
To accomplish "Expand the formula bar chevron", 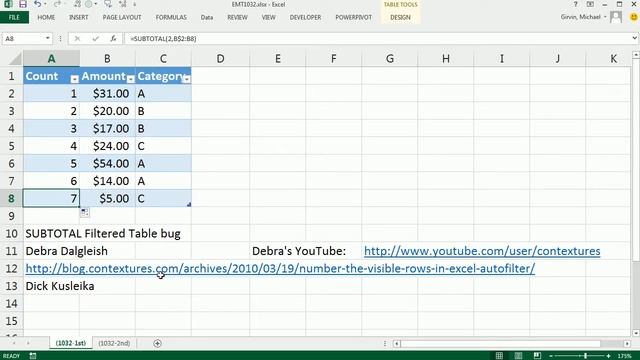I will (x=634, y=38).
